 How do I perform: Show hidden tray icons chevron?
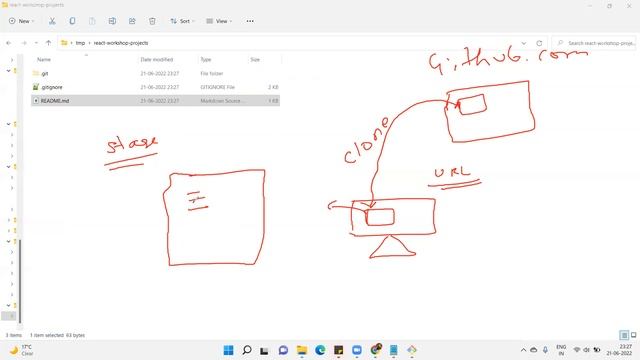click(523, 350)
